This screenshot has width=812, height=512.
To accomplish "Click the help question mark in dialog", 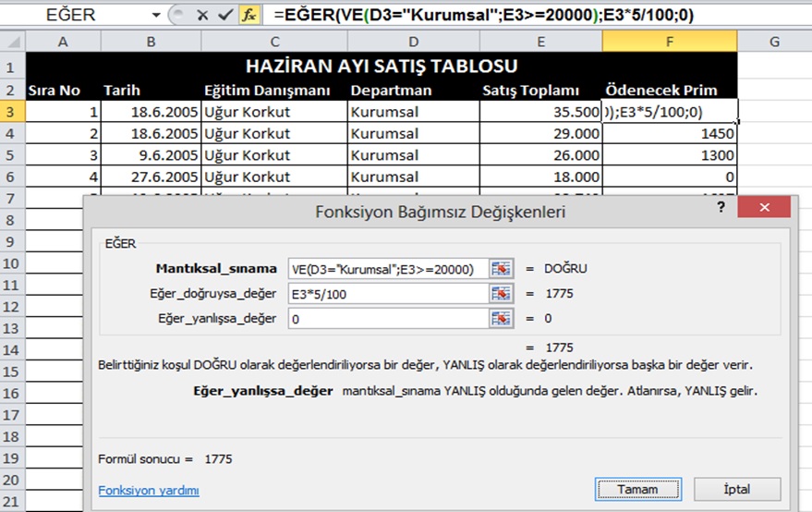I will click(721, 207).
